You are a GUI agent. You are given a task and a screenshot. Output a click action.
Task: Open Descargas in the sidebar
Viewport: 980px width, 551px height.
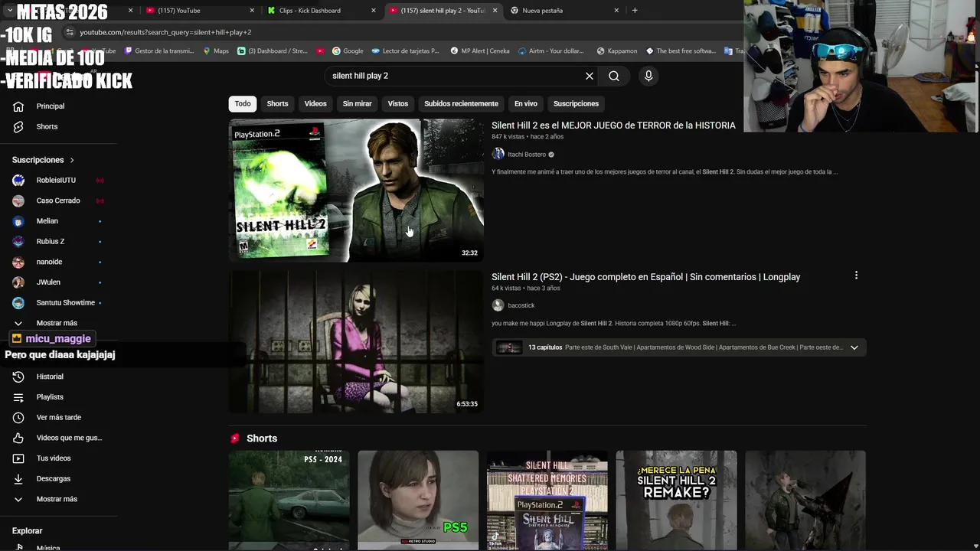point(54,478)
